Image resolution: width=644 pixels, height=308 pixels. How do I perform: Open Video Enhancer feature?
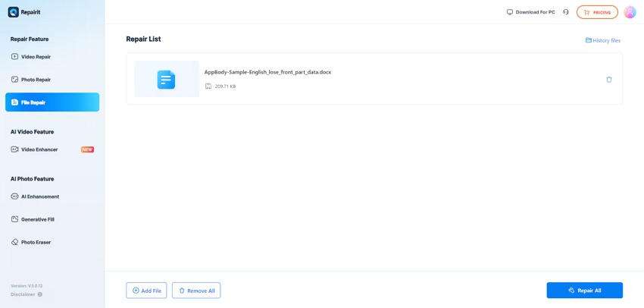click(39, 149)
